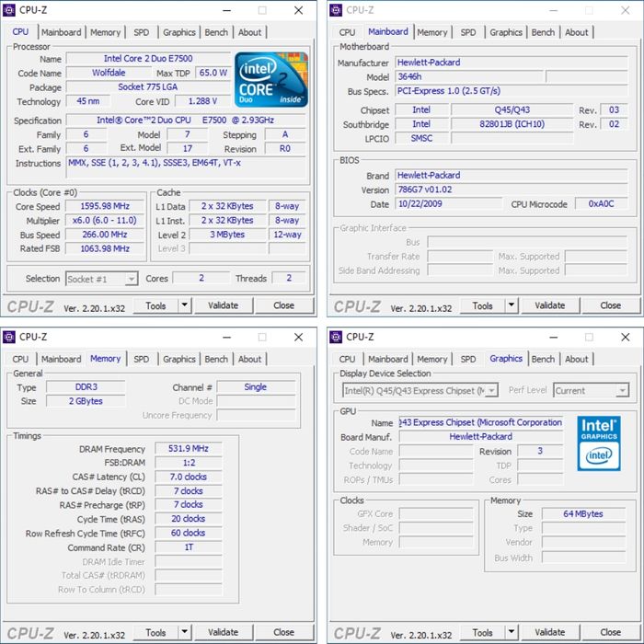The height and width of the screenshot is (644, 644).
Task: Click the Intel Core 2 Duo inside logo
Action: click(271, 79)
